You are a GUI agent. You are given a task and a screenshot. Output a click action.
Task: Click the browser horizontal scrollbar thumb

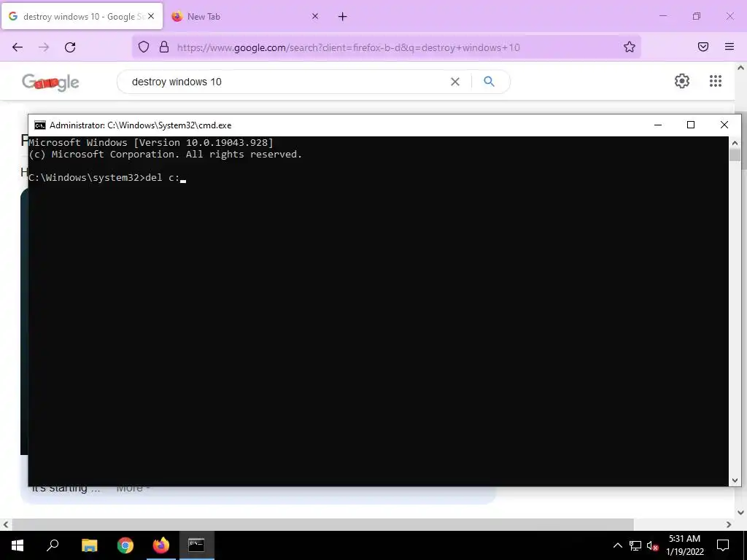pos(323,525)
